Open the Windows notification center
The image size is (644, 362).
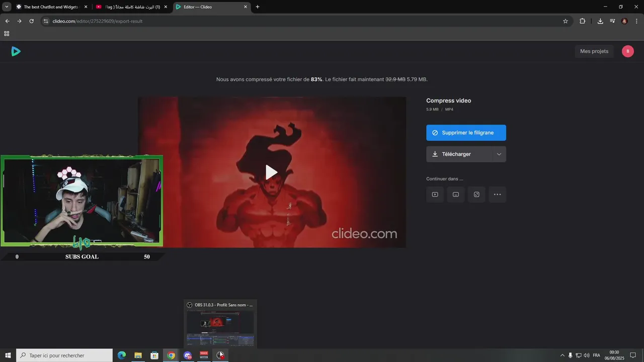(x=633, y=355)
